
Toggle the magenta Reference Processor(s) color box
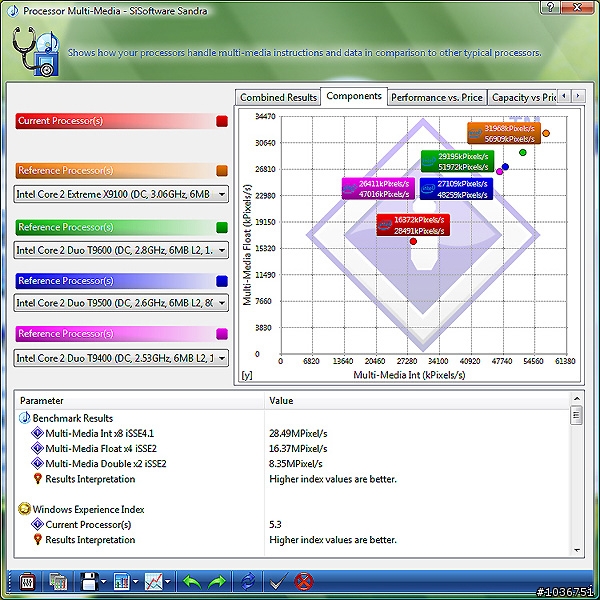point(222,334)
